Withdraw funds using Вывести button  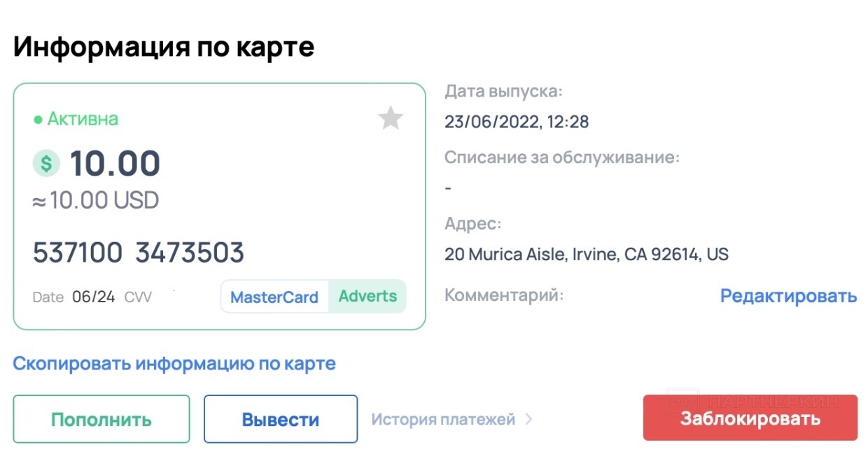click(x=281, y=419)
